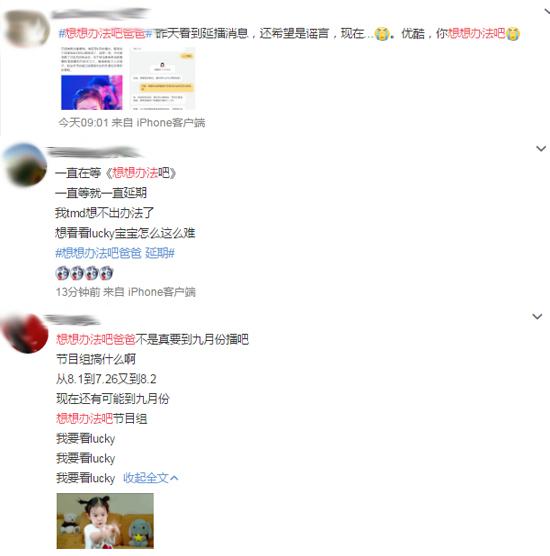Click the red 想想办法吧爸爸 keyword in third post
550x556 pixels.
[x=96, y=339]
